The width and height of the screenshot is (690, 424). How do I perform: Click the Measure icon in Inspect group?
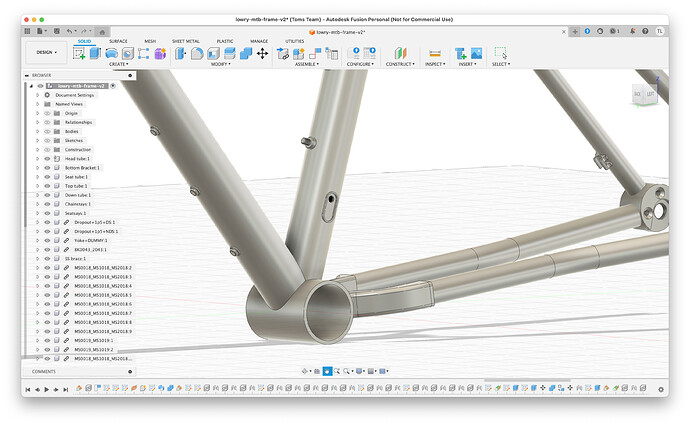435,53
